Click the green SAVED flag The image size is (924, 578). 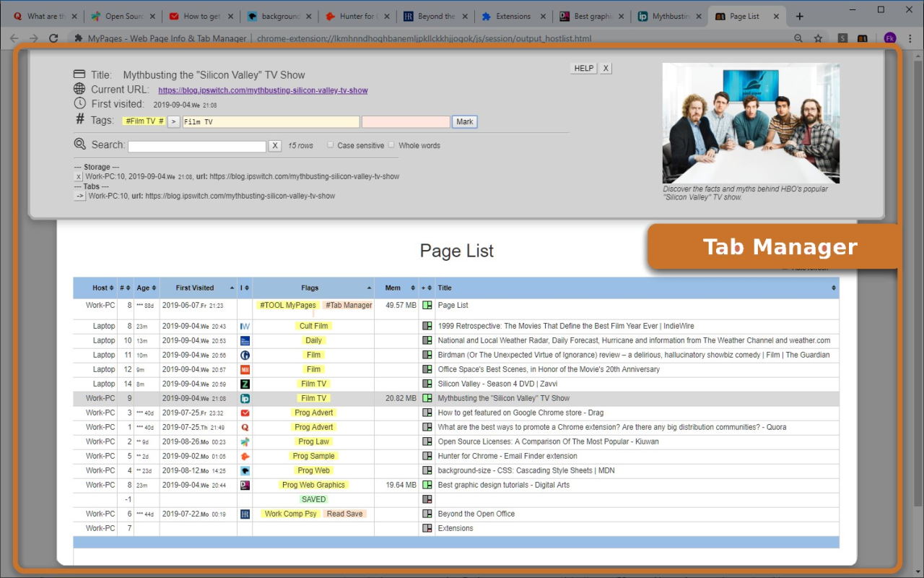(x=313, y=499)
